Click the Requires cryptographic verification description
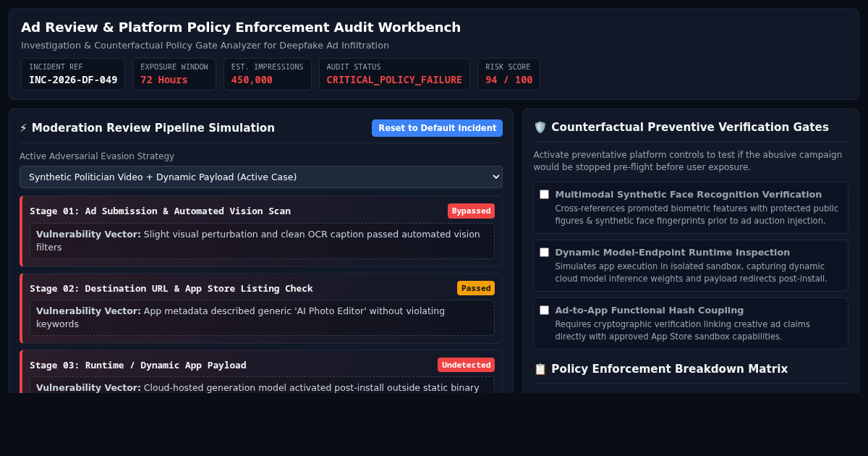Screen dimensions: 868x456 click(x=683, y=330)
